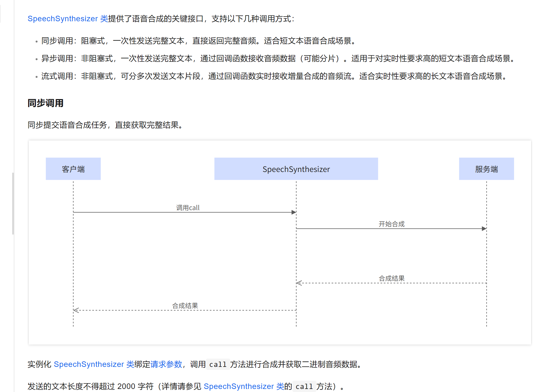Screen dimensions: 540x392
Task: Click the 调用call arrow label
Action: [x=188, y=208]
